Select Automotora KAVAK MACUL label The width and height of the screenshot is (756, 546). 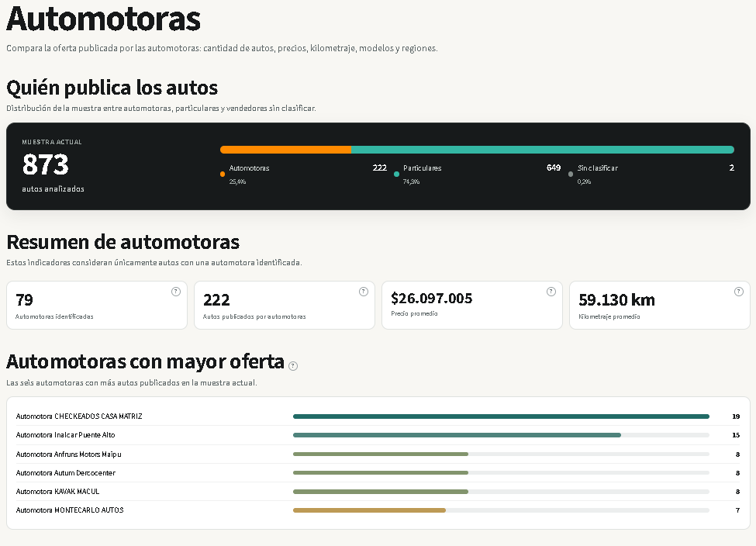click(x=58, y=492)
